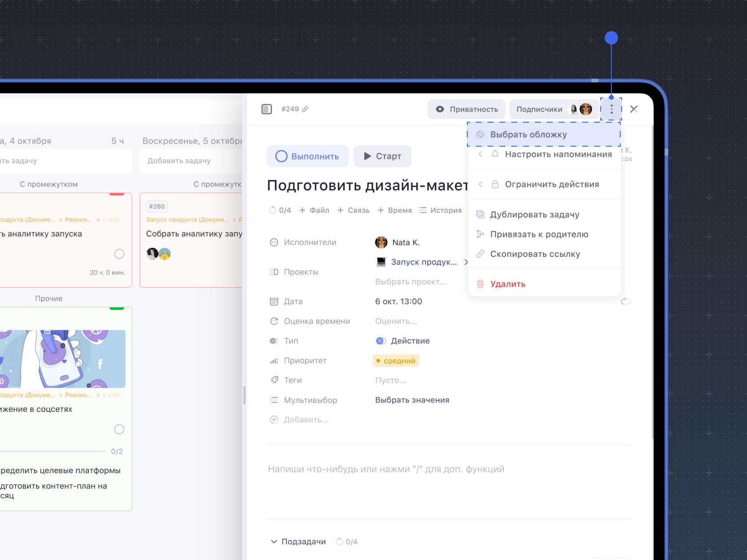Click the copy link icon next to #249
Image resolution: width=747 pixels, height=560 pixels.
pos(305,109)
